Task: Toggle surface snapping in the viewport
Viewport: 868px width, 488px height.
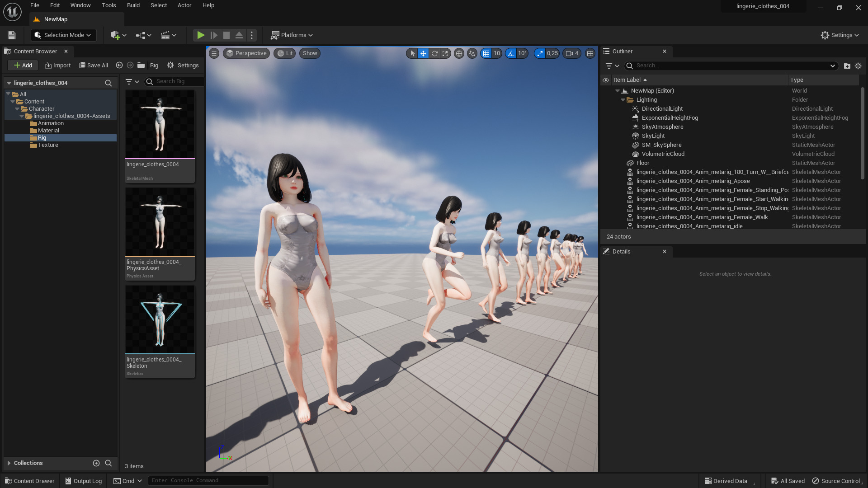Action: point(472,53)
